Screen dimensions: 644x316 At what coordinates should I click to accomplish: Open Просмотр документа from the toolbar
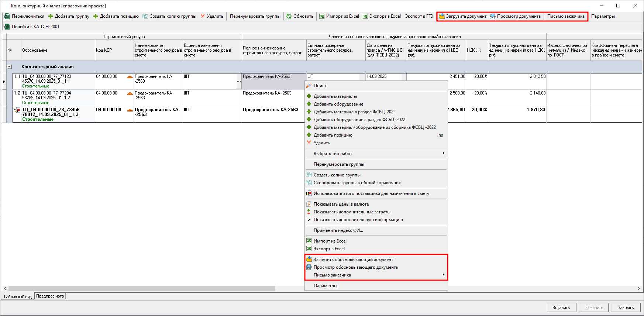coord(493,16)
